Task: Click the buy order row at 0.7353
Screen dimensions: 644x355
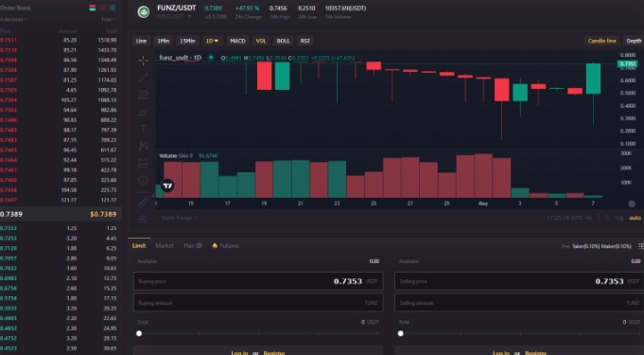Action: pyautogui.click(x=60, y=228)
